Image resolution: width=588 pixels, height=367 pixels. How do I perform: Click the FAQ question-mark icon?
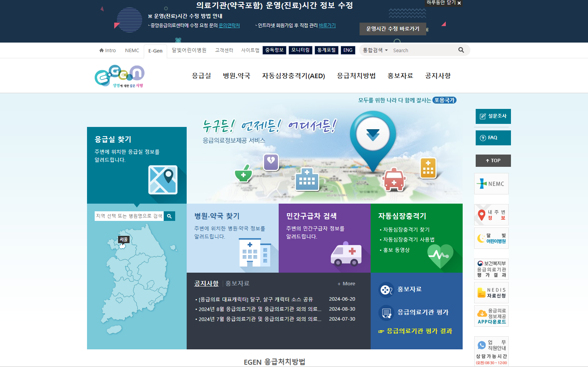pos(483,138)
